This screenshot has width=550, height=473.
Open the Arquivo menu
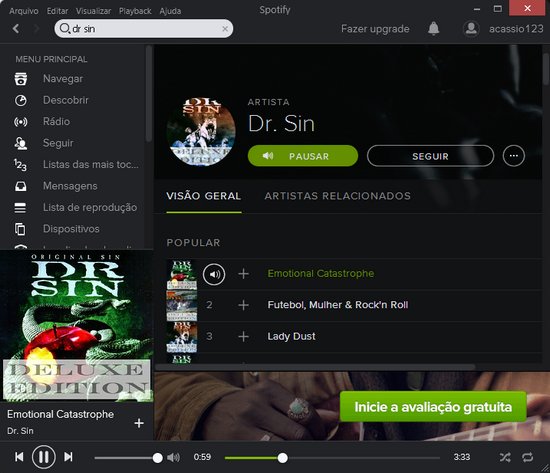point(24,11)
